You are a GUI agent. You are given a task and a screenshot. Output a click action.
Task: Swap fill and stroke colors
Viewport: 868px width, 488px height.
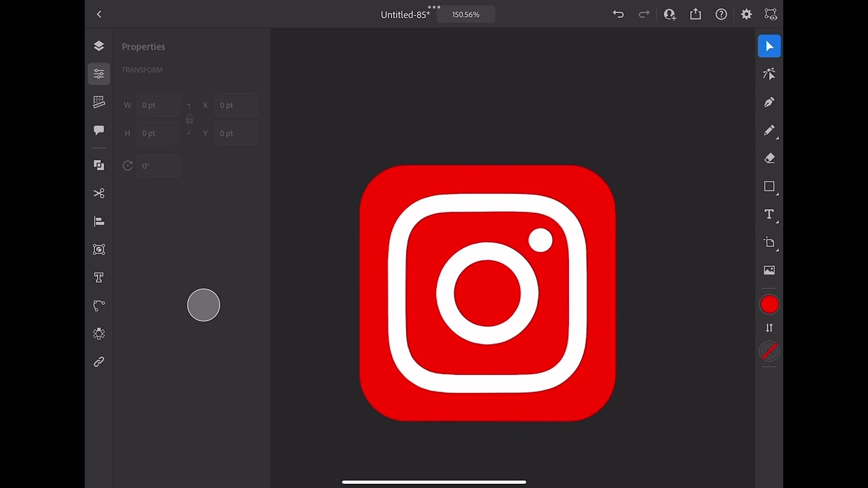click(769, 328)
